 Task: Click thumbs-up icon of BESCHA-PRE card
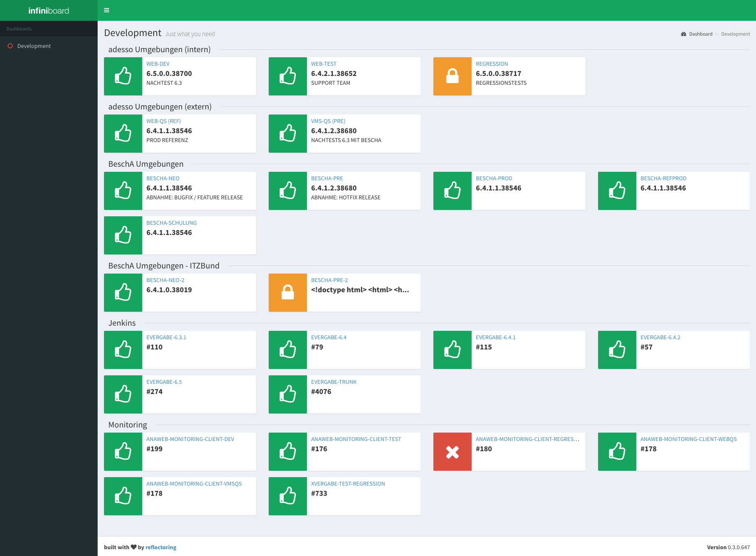pyautogui.click(x=288, y=191)
